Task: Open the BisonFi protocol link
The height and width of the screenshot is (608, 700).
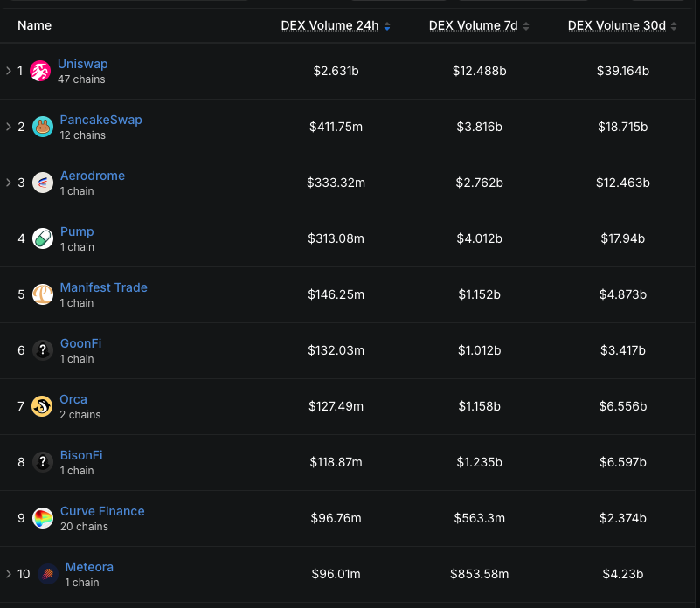Action: 81,455
